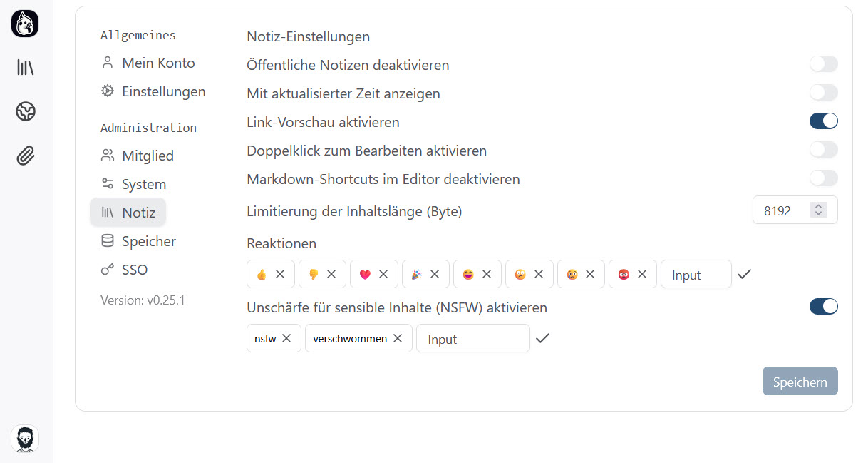Click the "Speichern" button
This screenshot has height=463, width=868.
click(x=800, y=382)
